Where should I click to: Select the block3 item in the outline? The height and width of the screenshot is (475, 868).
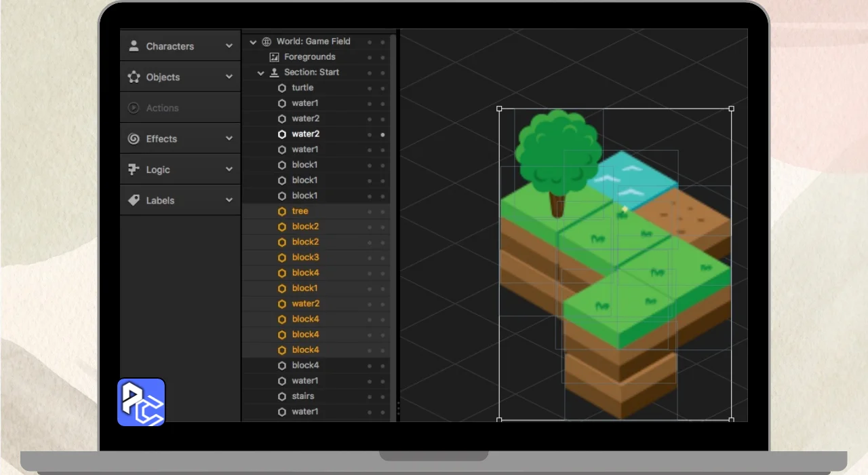[305, 257]
